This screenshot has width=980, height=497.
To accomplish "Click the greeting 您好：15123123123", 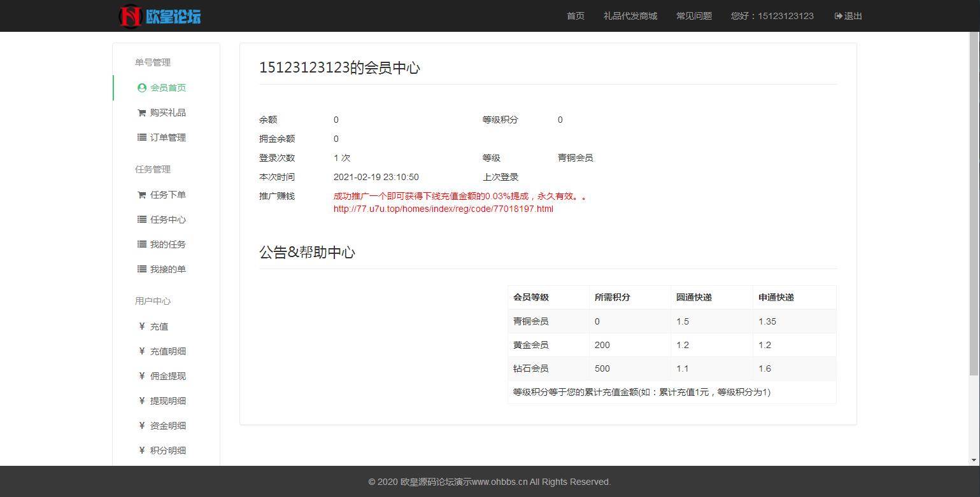I will click(x=772, y=16).
